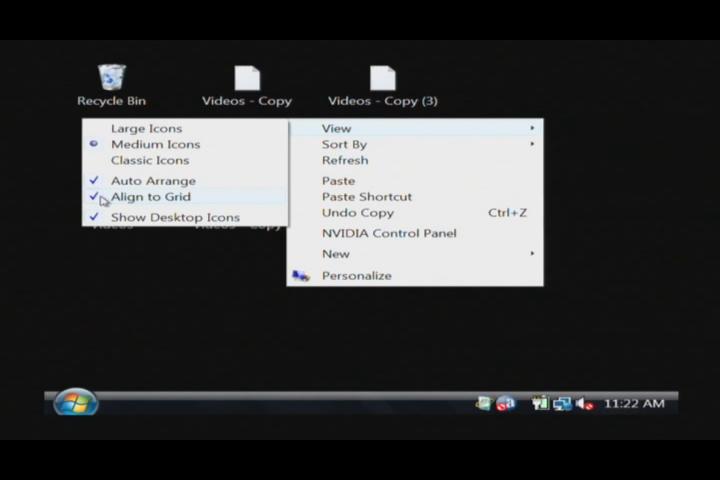Select Medium Icons radio option
Image resolution: width=720 pixels, height=480 pixels.
point(185,144)
